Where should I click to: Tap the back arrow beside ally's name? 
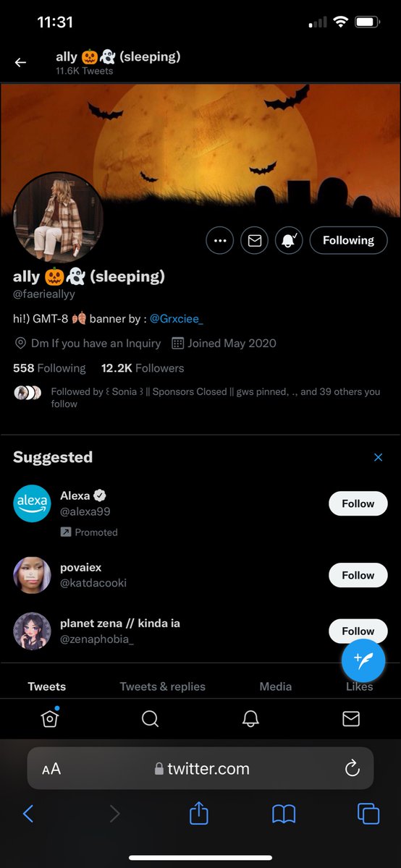click(x=20, y=62)
